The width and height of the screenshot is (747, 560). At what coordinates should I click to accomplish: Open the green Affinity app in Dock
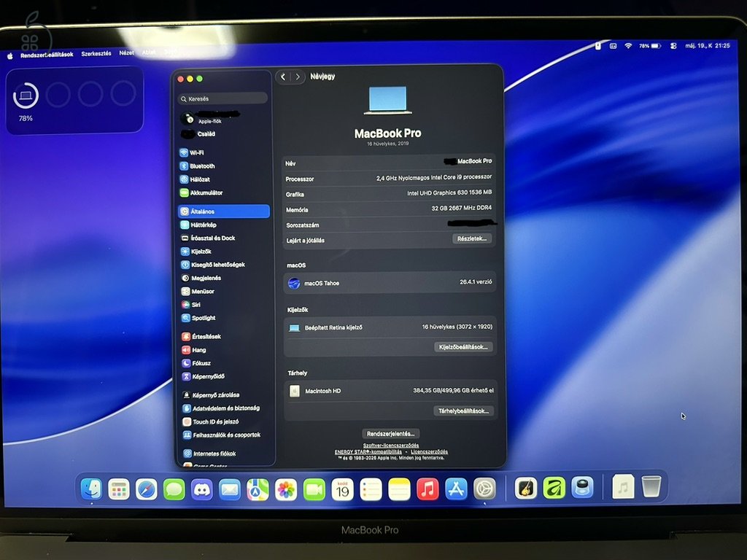(x=554, y=489)
